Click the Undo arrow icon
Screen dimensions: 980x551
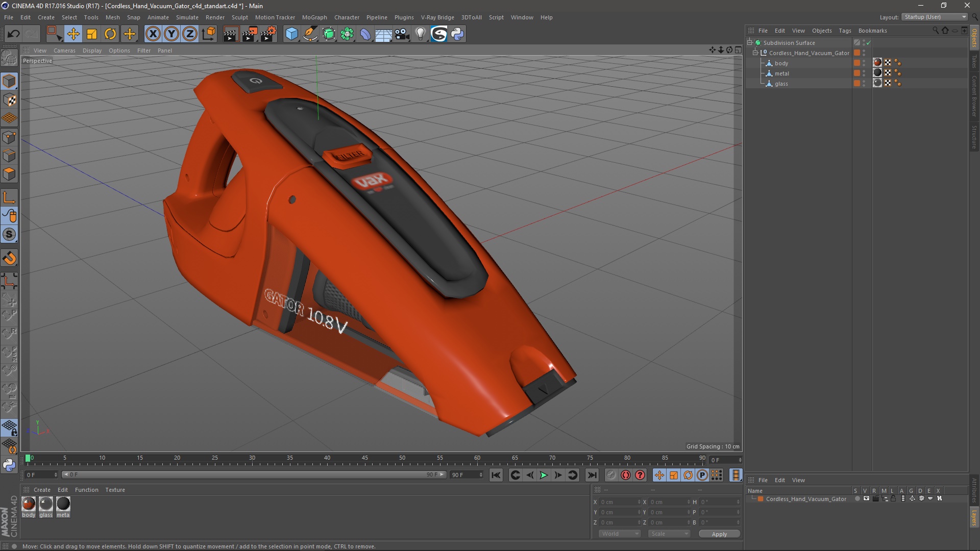click(x=13, y=34)
